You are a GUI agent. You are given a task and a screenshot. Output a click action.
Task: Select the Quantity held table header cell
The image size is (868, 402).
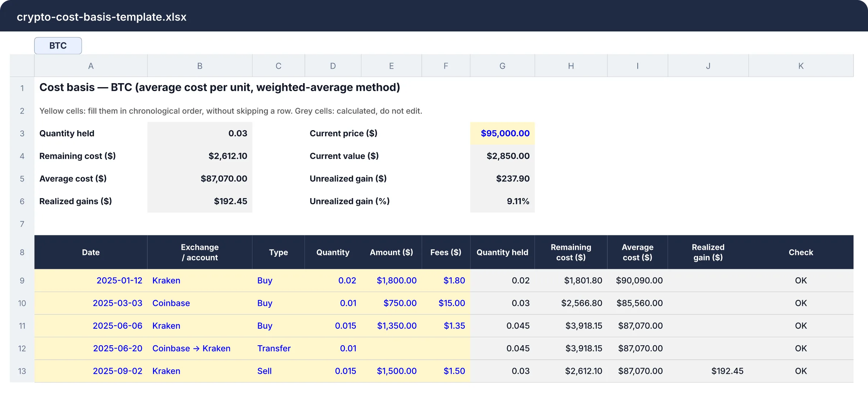(x=502, y=252)
